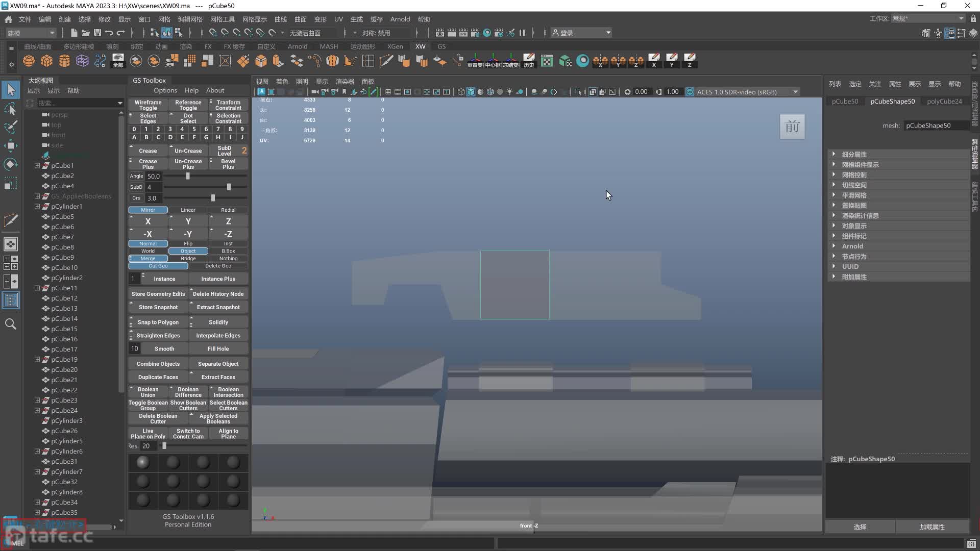Screen dimensions: 980x551
Task: Activate the Select tool in toolbox
Action: (11, 90)
